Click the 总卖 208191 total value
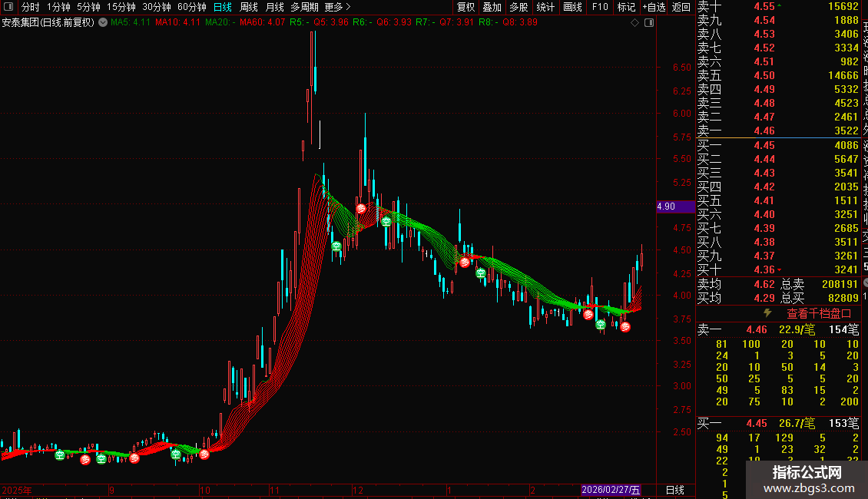The height and width of the screenshot is (499, 868). (840, 284)
